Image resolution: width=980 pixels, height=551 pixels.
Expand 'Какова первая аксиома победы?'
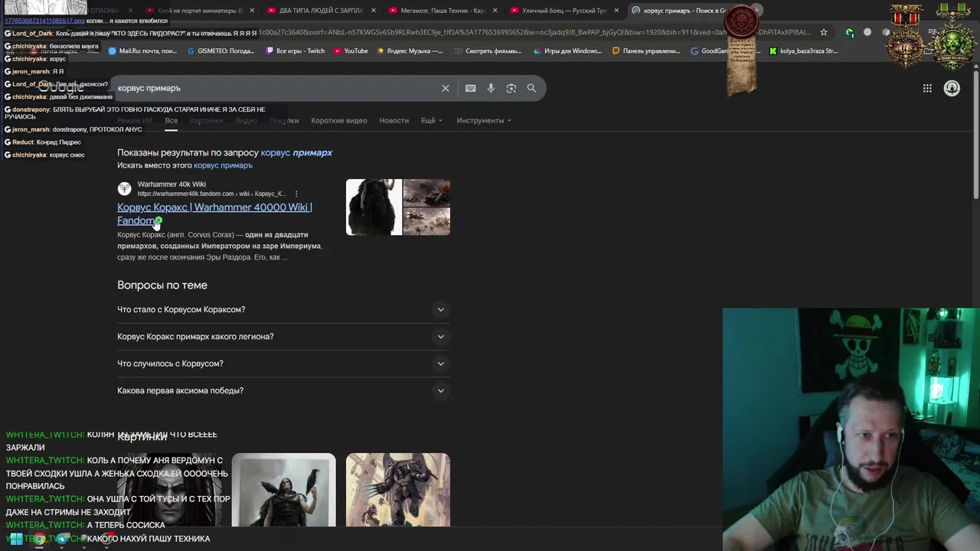283,390
